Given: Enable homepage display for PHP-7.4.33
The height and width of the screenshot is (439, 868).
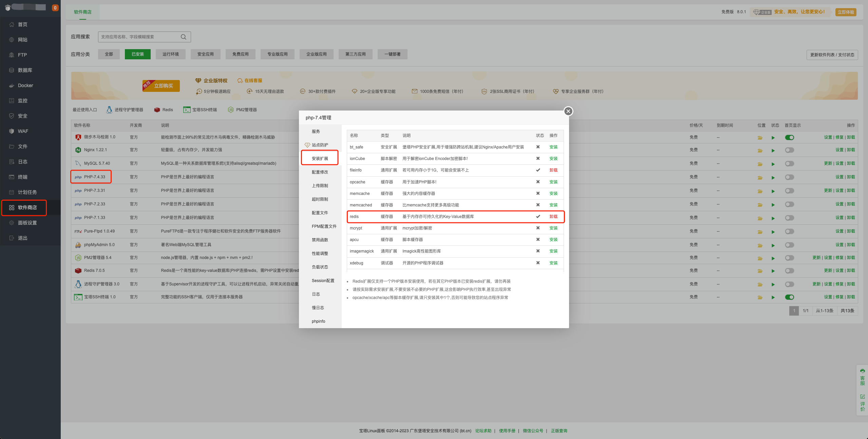Looking at the screenshot, I should (x=789, y=177).
